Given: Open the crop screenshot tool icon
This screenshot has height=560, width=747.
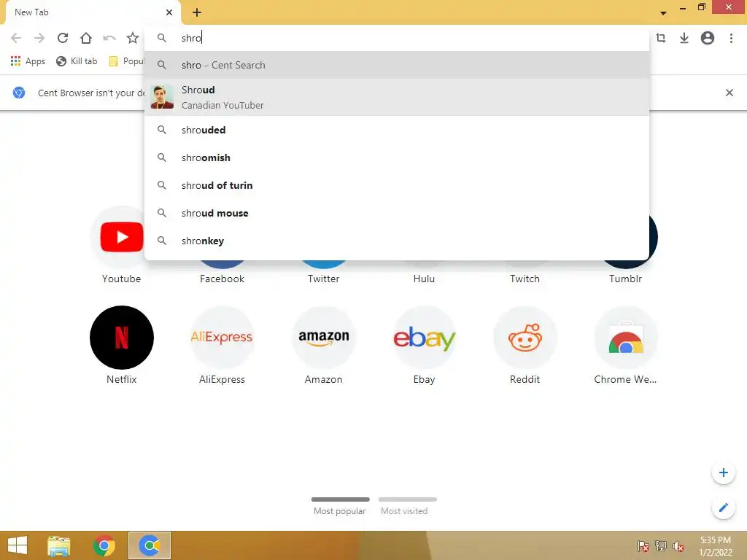Looking at the screenshot, I should coord(661,38).
